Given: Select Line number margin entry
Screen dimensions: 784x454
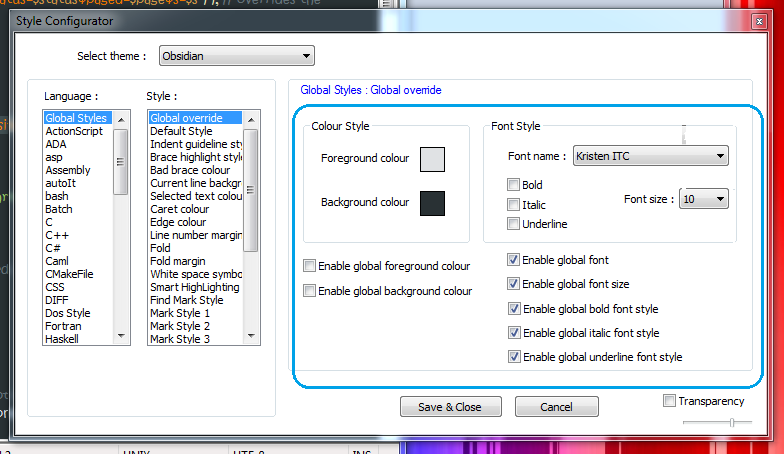Looking at the screenshot, I should pos(196,235).
